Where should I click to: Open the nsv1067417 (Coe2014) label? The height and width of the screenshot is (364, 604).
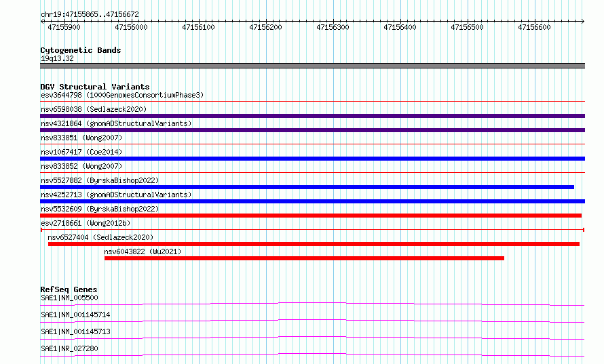pyautogui.click(x=81, y=152)
